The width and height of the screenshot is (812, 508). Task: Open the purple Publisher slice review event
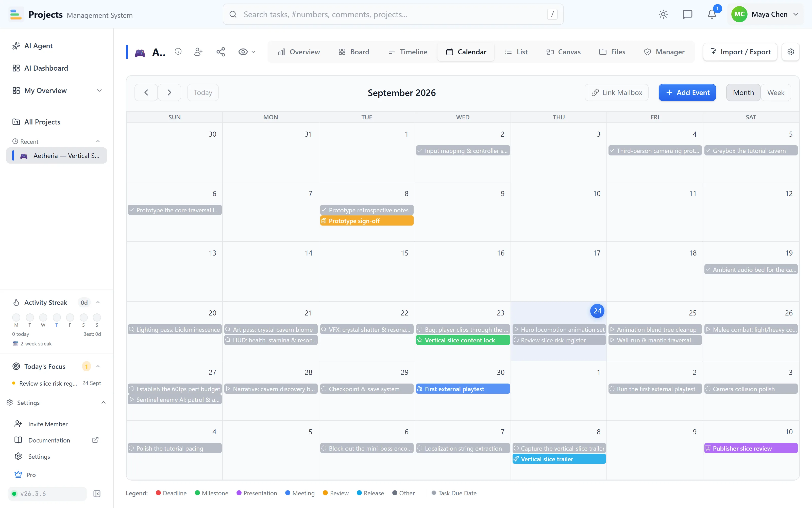pyautogui.click(x=751, y=448)
